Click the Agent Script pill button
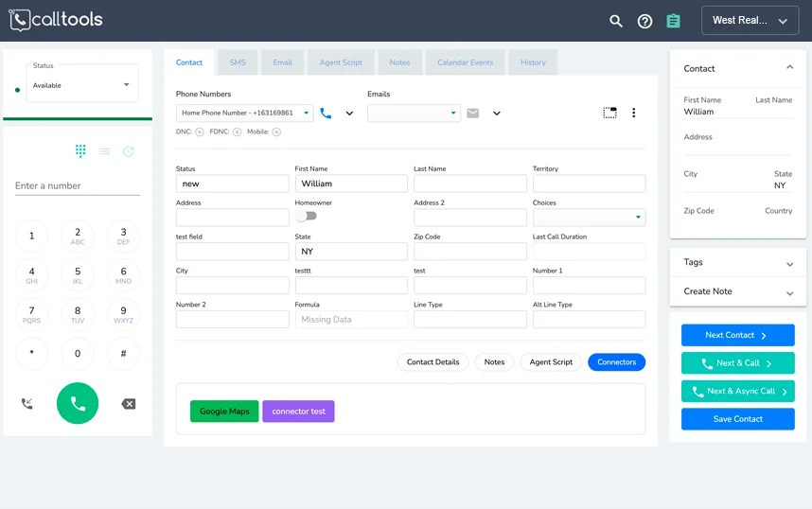Screen dimensions: 812x509 [x=551, y=362]
